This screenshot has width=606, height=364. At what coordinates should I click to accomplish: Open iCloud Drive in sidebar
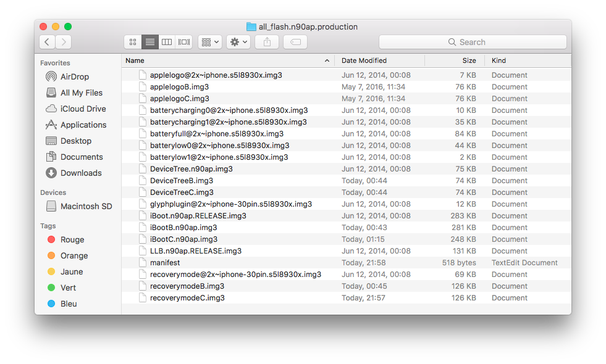(x=76, y=109)
